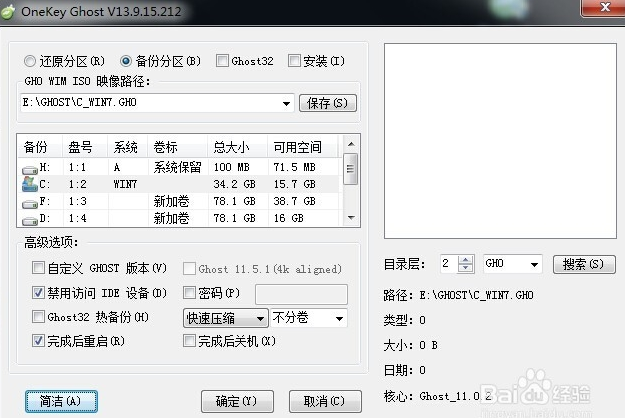Click the 可用空间 column header

click(303, 147)
